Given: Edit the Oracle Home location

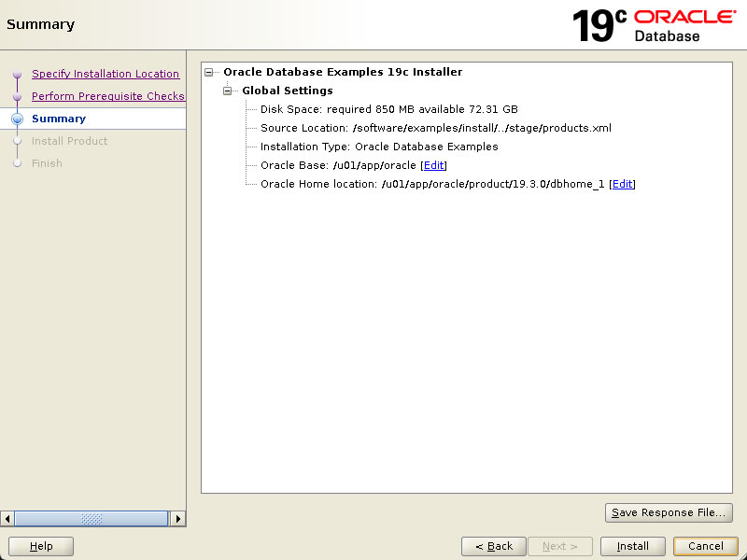Looking at the screenshot, I should [x=622, y=184].
